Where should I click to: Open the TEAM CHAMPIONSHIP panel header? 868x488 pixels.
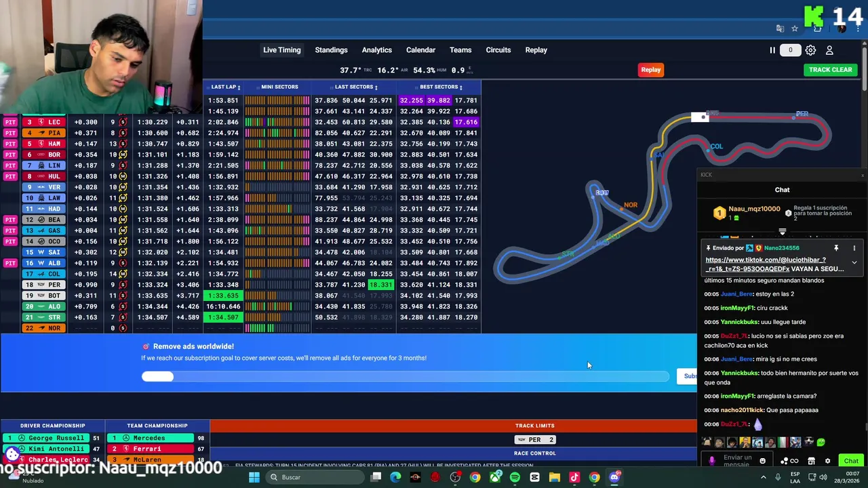tap(157, 426)
